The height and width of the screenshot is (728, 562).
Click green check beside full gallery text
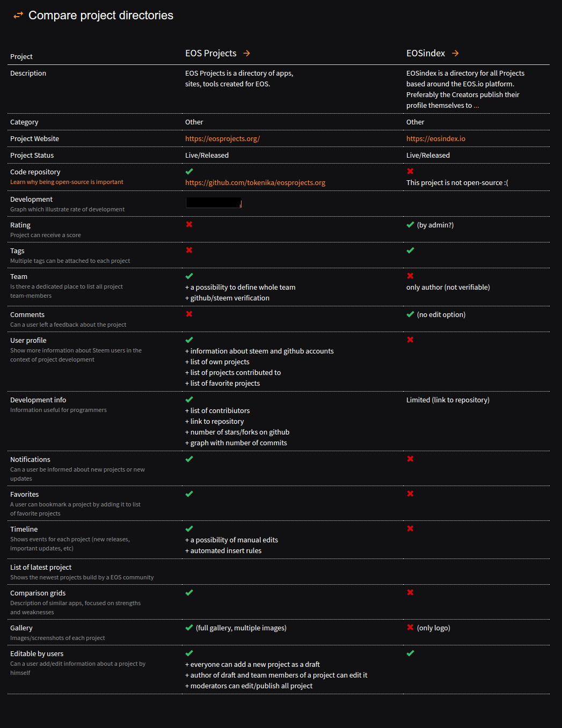point(189,628)
